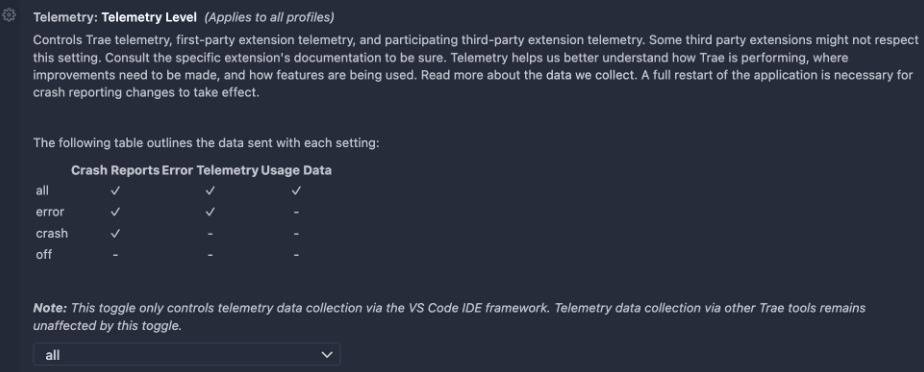Viewport: 924px width, 372px height.
Task: Click the chevron arrow on the telemetry dropdown
Action: (326, 354)
